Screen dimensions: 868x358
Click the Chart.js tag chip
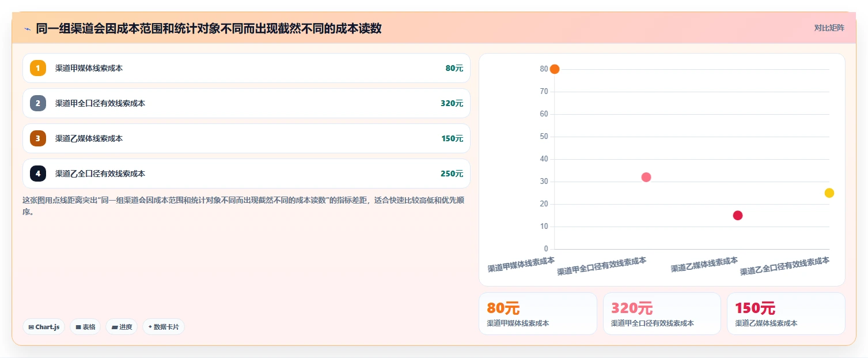point(44,327)
